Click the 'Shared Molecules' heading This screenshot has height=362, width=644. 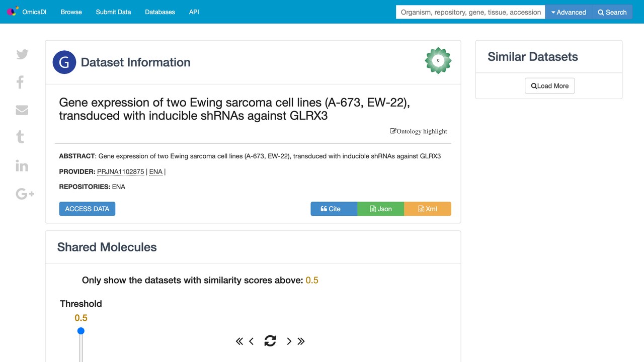(107, 247)
